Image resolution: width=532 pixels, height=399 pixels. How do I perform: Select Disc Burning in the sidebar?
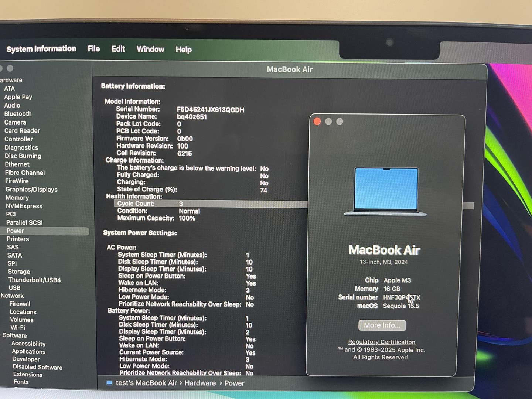[23, 156]
